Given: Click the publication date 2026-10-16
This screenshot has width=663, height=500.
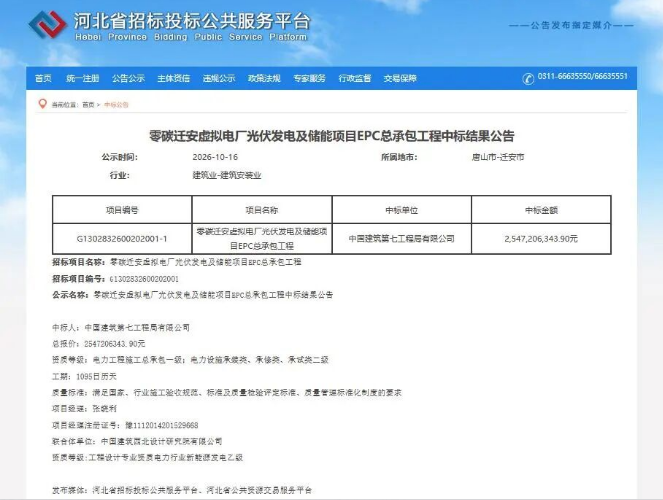Looking at the screenshot, I should click(x=215, y=157).
